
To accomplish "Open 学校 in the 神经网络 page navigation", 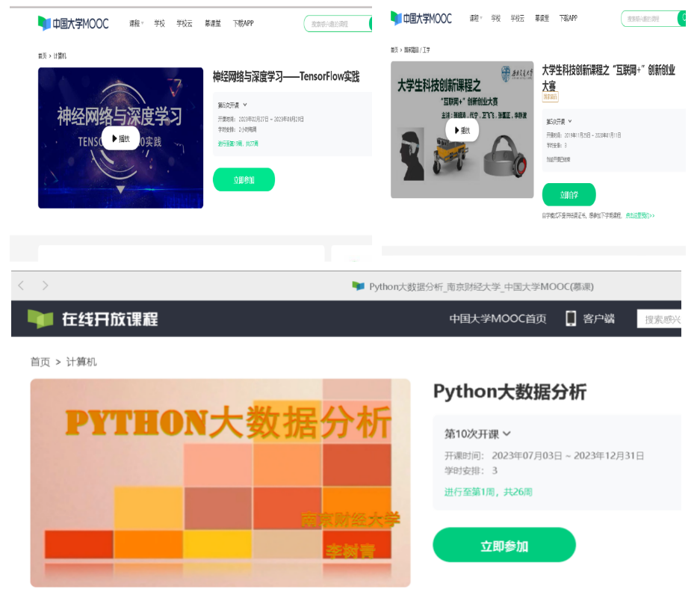I will click(159, 23).
